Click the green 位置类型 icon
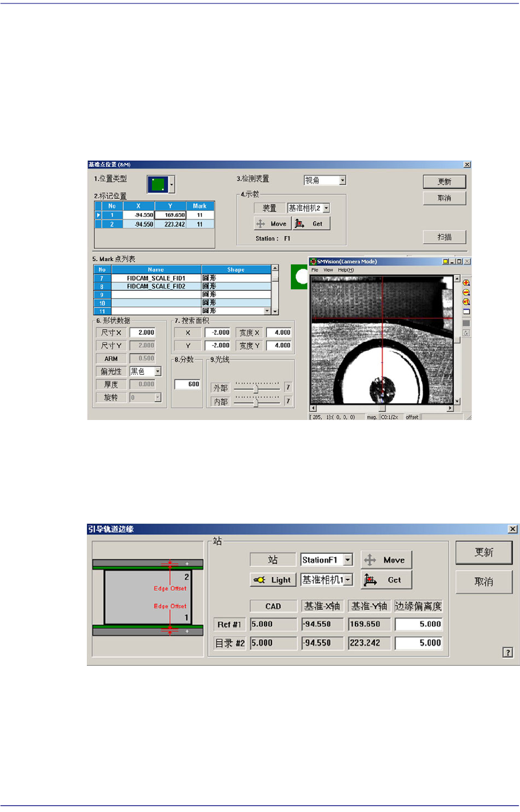Screen dimensions: 520x812 [x=158, y=185]
